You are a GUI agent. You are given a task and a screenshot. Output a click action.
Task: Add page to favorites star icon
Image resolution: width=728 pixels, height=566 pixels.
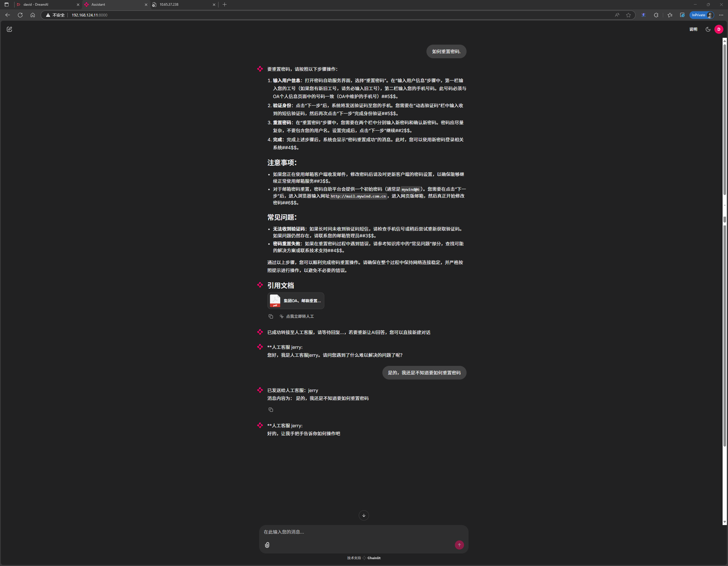[x=628, y=15]
